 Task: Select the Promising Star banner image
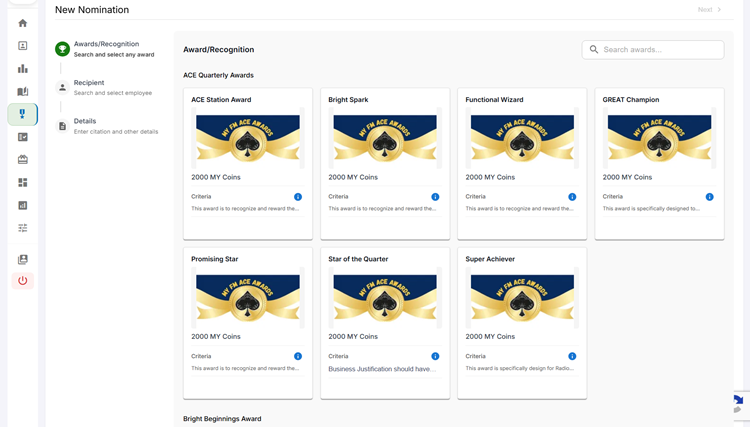pos(248,297)
